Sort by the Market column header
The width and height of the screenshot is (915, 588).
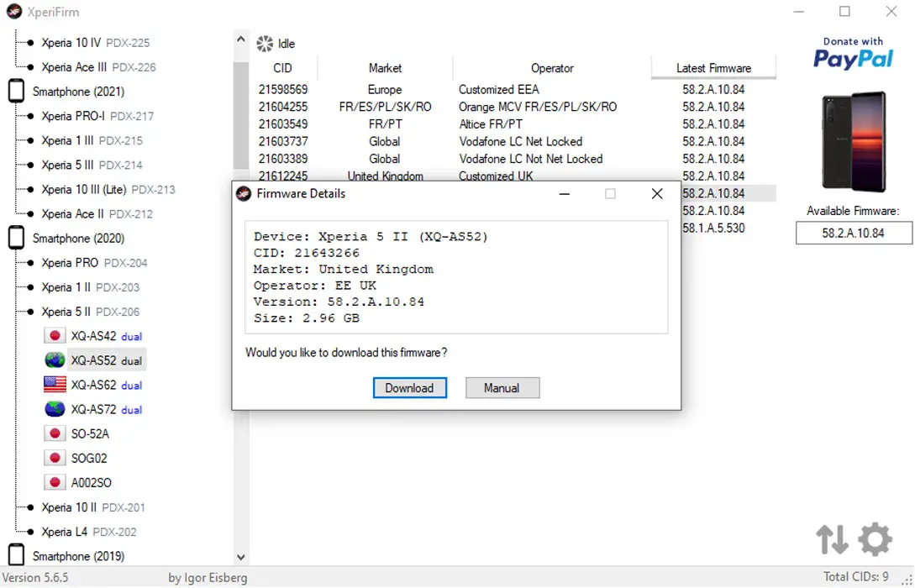pyautogui.click(x=385, y=68)
